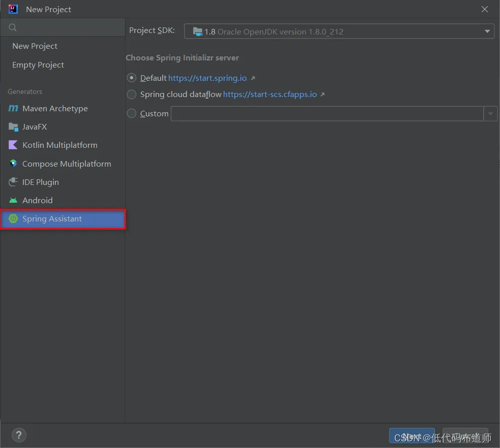The height and width of the screenshot is (448, 500).
Task: Click the SDK folder icon in dropdown
Action: tap(198, 31)
